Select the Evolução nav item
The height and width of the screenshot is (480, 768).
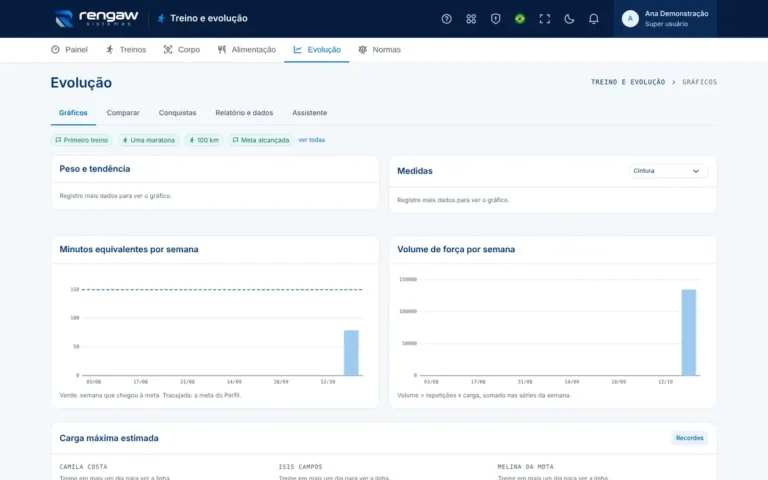click(x=317, y=49)
